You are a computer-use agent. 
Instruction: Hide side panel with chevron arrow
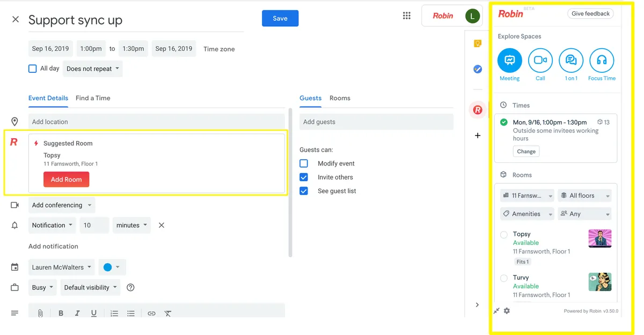coord(477,305)
